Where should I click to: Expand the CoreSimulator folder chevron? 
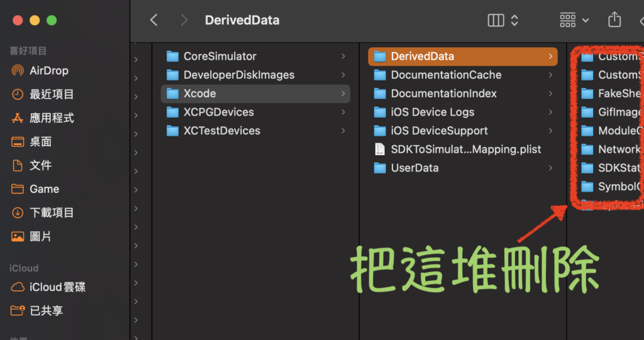(x=343, y=56)
